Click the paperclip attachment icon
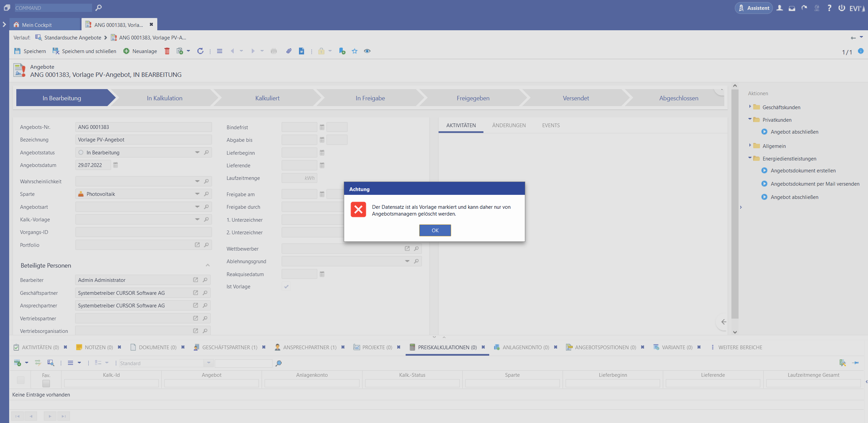Viewport: 868px width, 423px height. tap(289, 51)
